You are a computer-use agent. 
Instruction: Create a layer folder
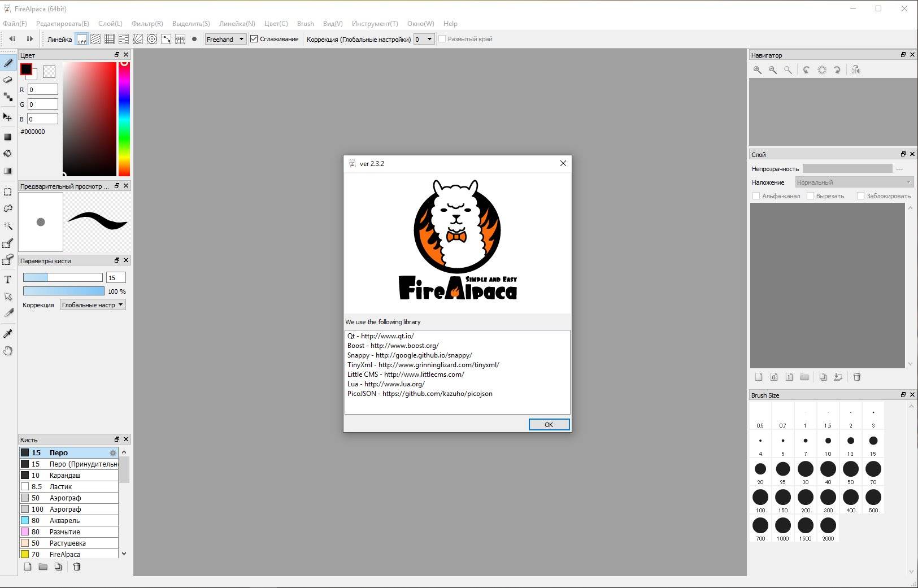[x=804, y=377]
